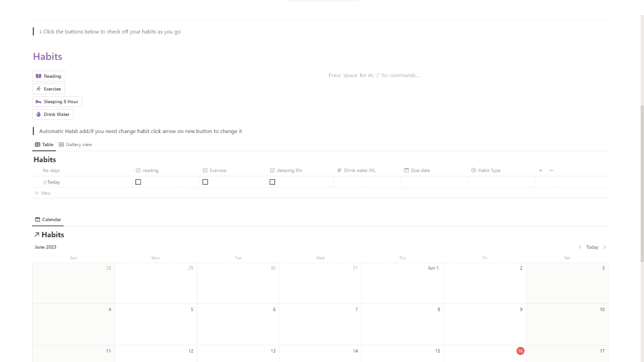Click the Drink water ML cell for Today
This screenshot has height=362, width=644.
pyautogui.click(x=367, y=182)
